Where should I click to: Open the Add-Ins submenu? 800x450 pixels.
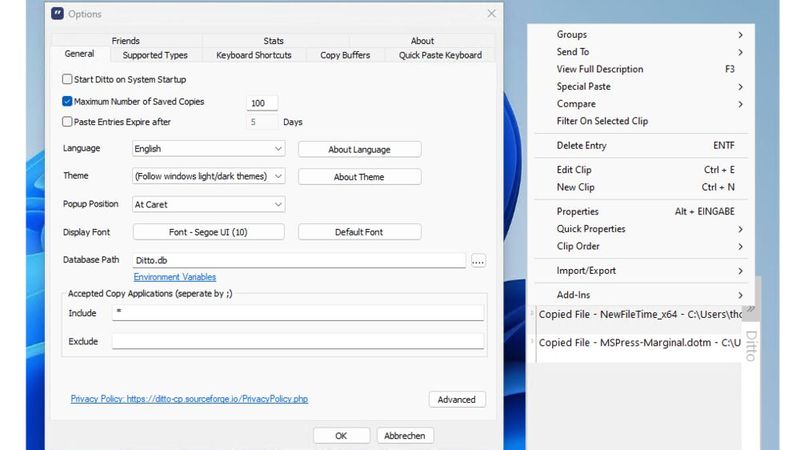pyautogui.click(x=573, y=295)
